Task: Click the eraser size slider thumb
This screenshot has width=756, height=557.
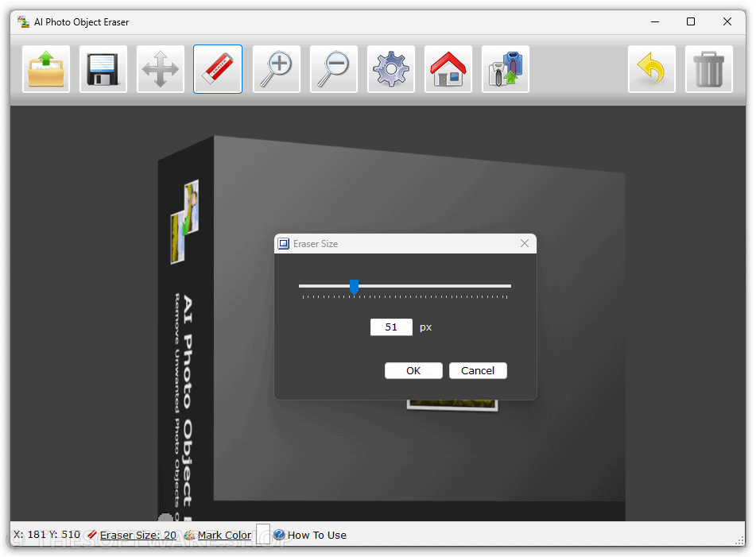Action: pyautogui.click(x=354, y=287)
